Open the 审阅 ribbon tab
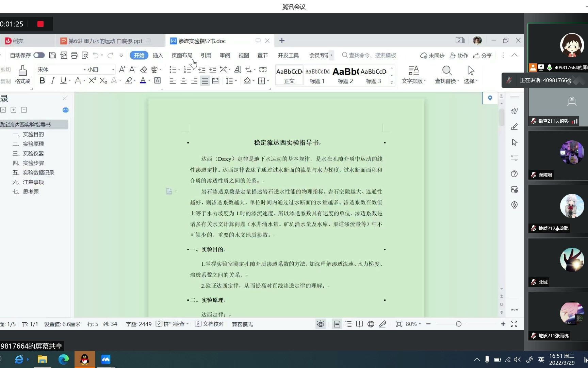588x368 pixels. pos(225,55)
